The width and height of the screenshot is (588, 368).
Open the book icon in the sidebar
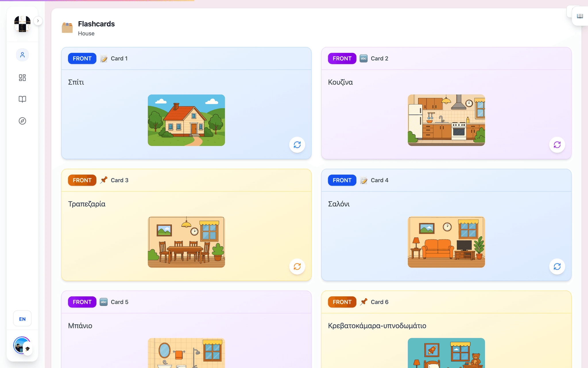22,99
